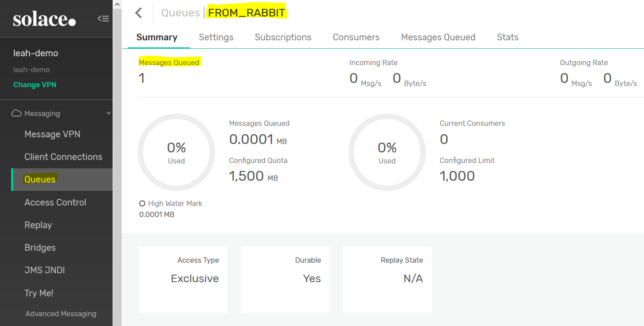Image resolution: width=644 pixels, height=326 pixels.
Task: Click the back arrow beside the Queues breadcrumb
Action: click(x=138, y=12)
